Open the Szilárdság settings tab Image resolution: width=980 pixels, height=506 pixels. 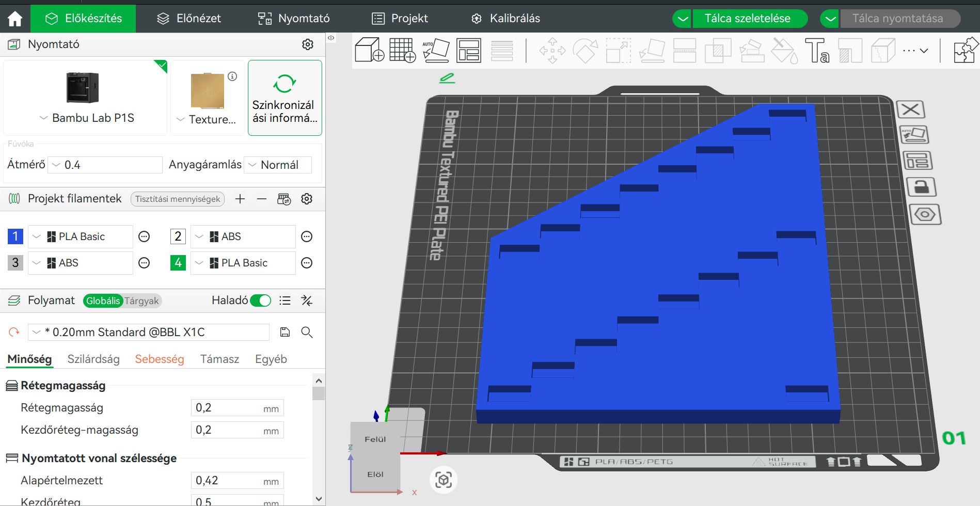point(93,359)
